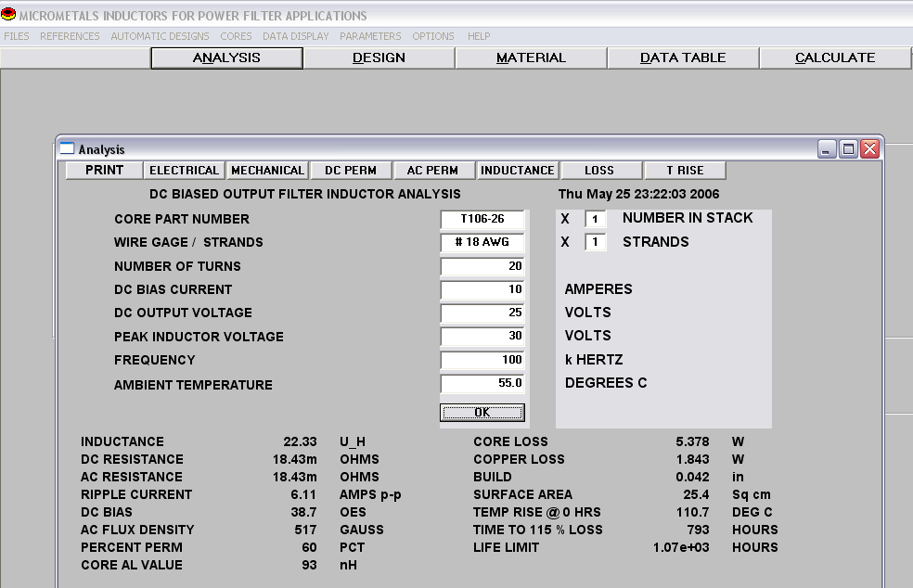Image resolution: width=913 pixels, height=588 pixels.
Task: Open the FILES menu
Action: (x=17, y=36)
